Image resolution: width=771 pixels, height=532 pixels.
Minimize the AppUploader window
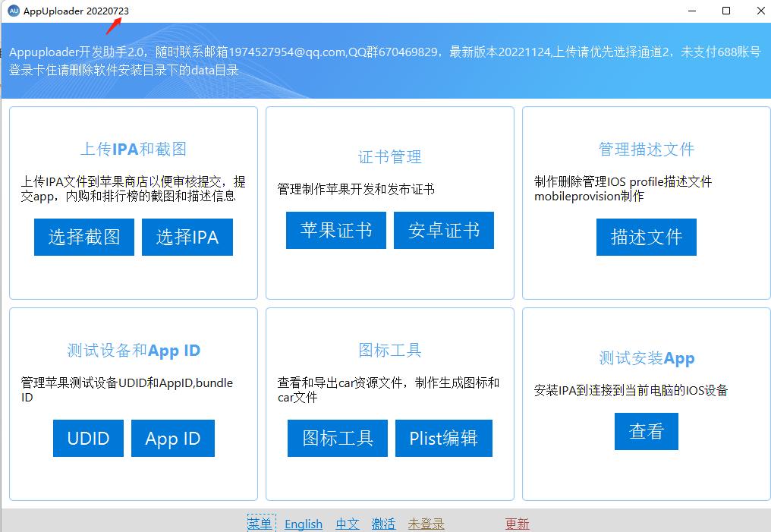pos(692,11)
